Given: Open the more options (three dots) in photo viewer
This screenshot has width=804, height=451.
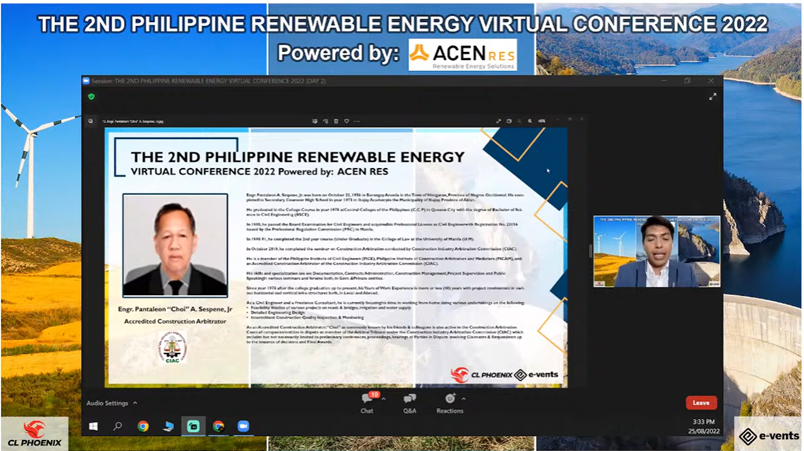Looking at the screenshot, I should [357, 121].
